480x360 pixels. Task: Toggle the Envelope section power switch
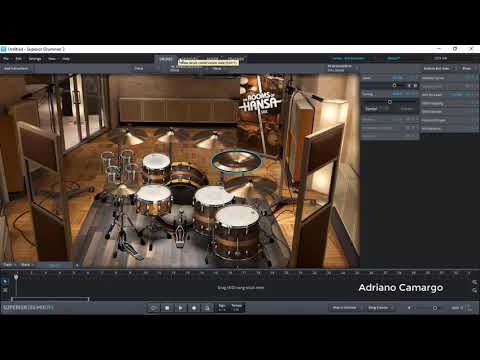point(413,119)
